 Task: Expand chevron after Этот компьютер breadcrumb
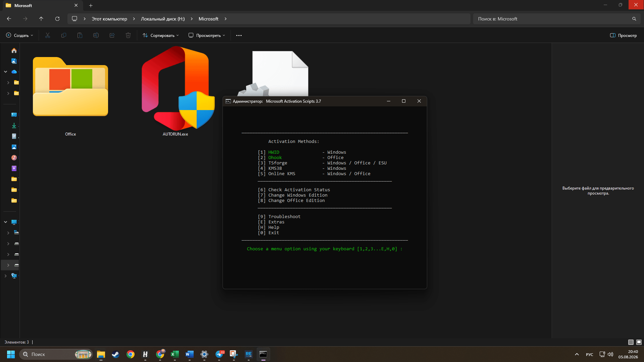[134, 19]
